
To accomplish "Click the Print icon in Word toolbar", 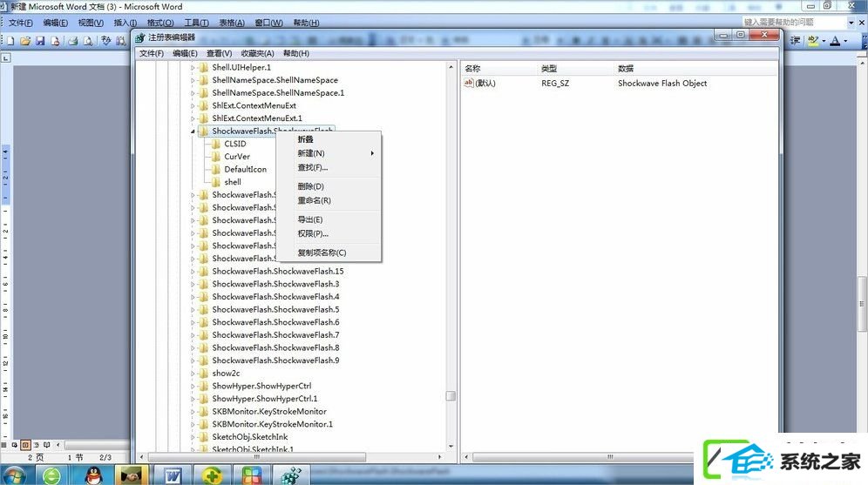I will click(73, 40).
